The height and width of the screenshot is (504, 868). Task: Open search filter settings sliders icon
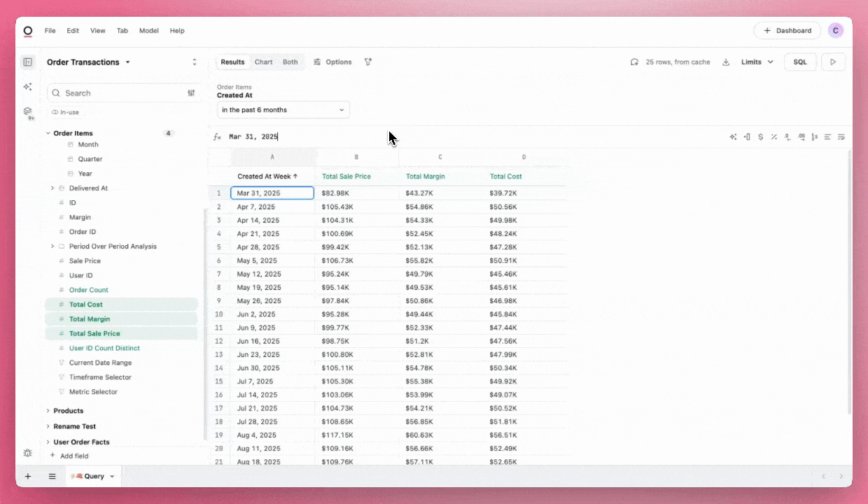coord(191,93)
